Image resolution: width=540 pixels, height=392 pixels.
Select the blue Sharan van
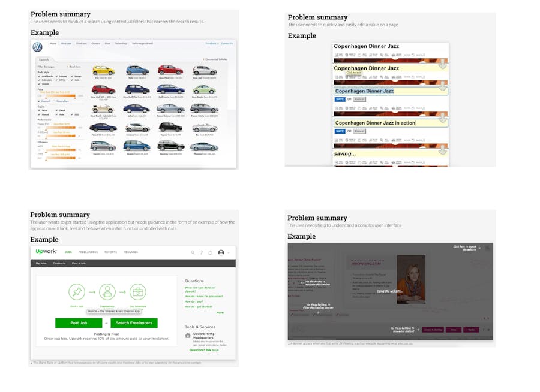click(x=137, y=146)
